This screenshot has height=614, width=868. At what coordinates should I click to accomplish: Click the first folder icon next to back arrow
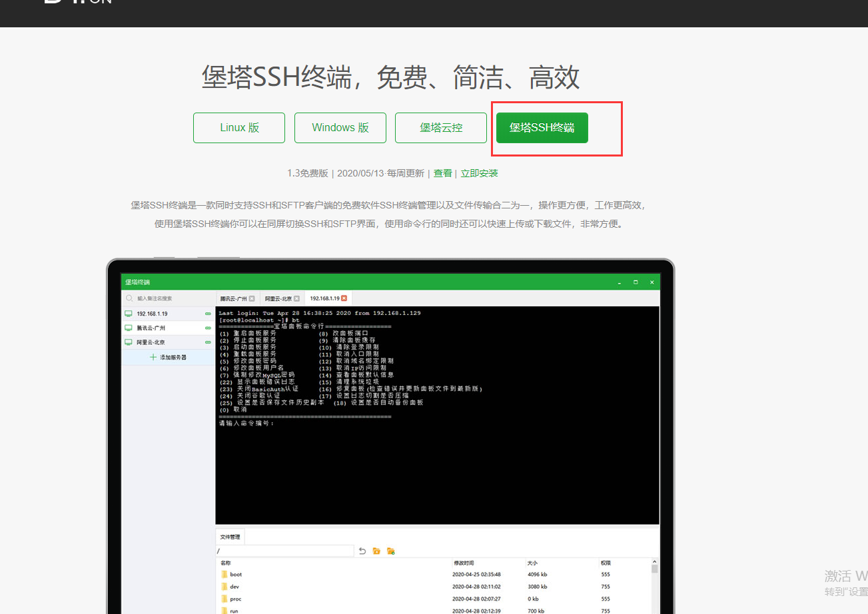(376, 551)
